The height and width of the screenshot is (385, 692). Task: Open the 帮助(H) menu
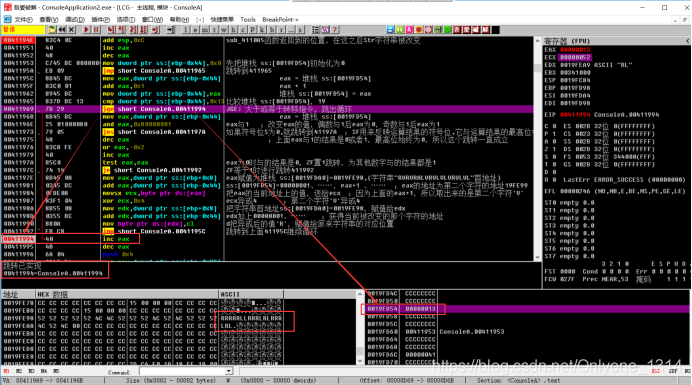(x=179, y=19)
